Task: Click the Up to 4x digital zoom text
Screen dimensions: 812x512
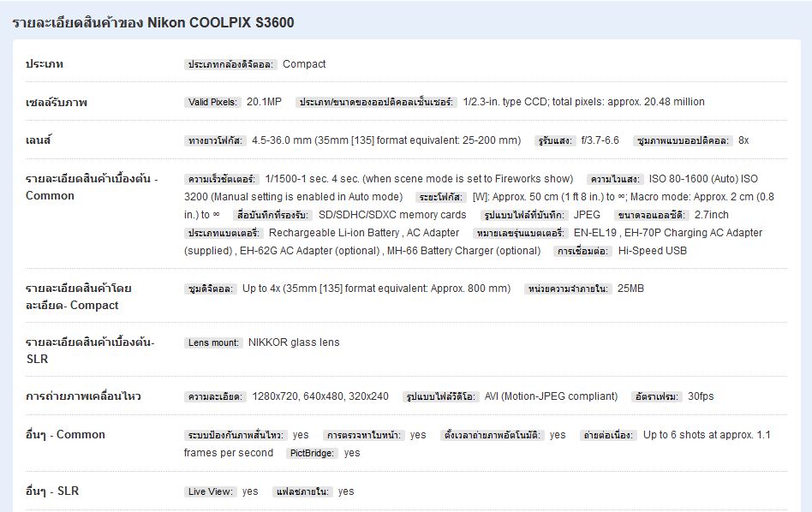Action: point(377,289)
